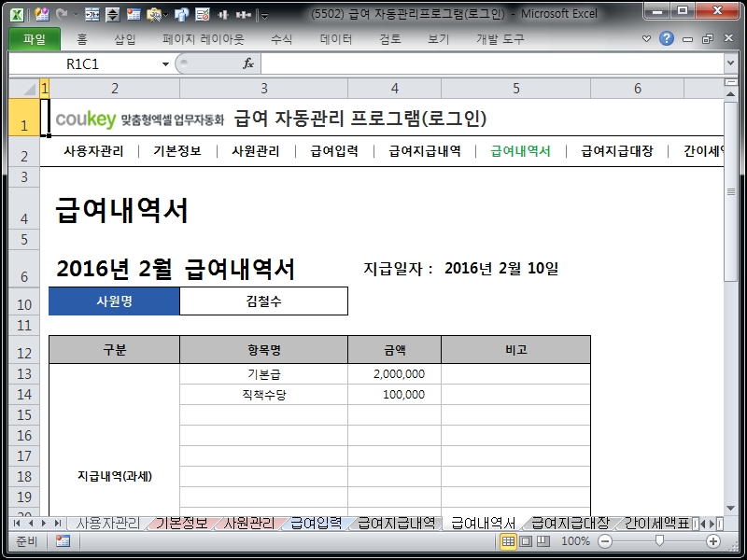Screen dimensions: 747x560
Task: Open the 데이터 ribbon tab
Action: [x=336, y=39]
